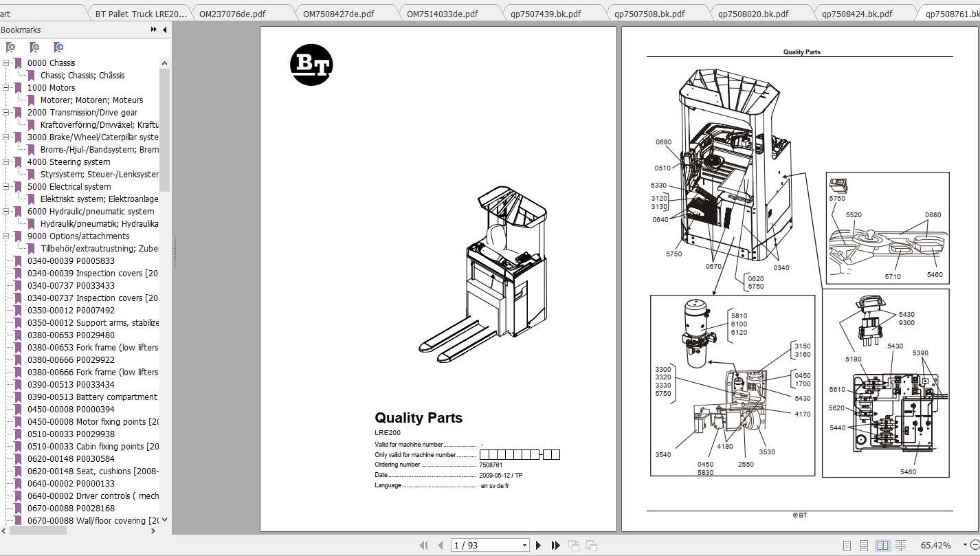Click the Quality Parts title on the cover

click(x=419, y=418)
